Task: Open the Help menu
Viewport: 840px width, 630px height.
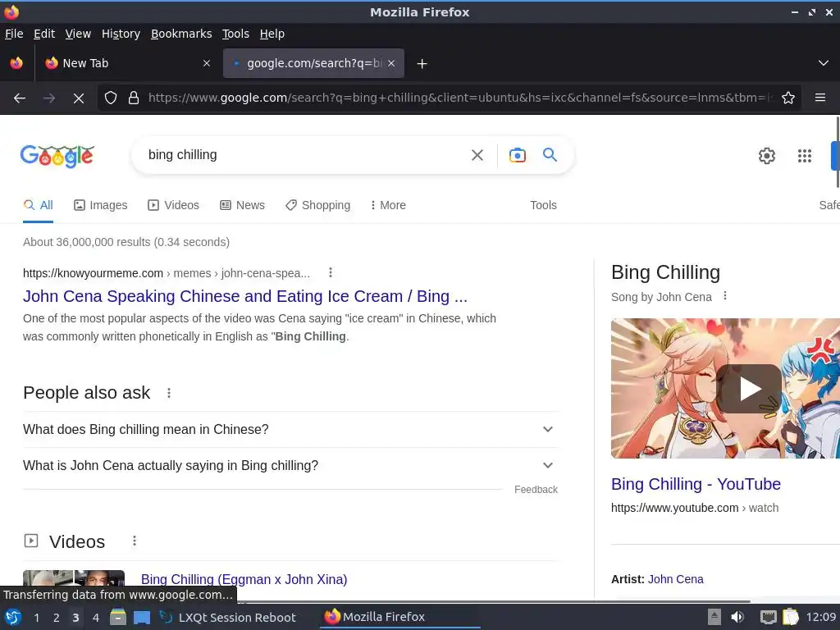Action: tap(272, 34)
